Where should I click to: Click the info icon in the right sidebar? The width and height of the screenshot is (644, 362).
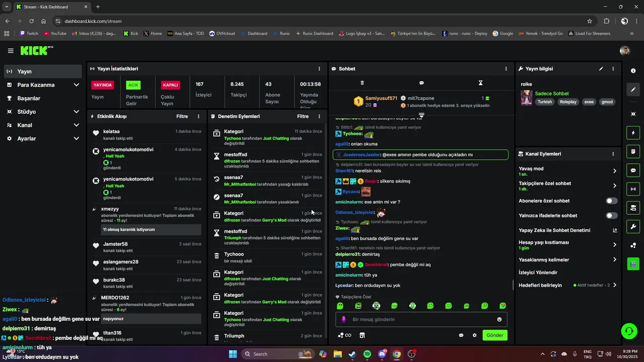click(633, 71)
